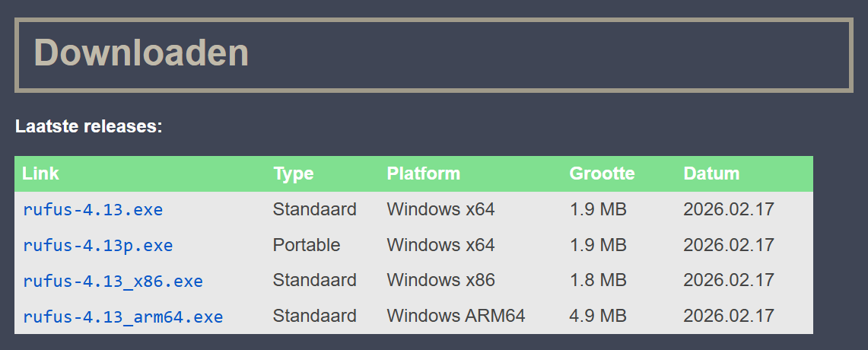Click the Link column header
The width and height of the screenshot is (868, 350).
point(40,173)
